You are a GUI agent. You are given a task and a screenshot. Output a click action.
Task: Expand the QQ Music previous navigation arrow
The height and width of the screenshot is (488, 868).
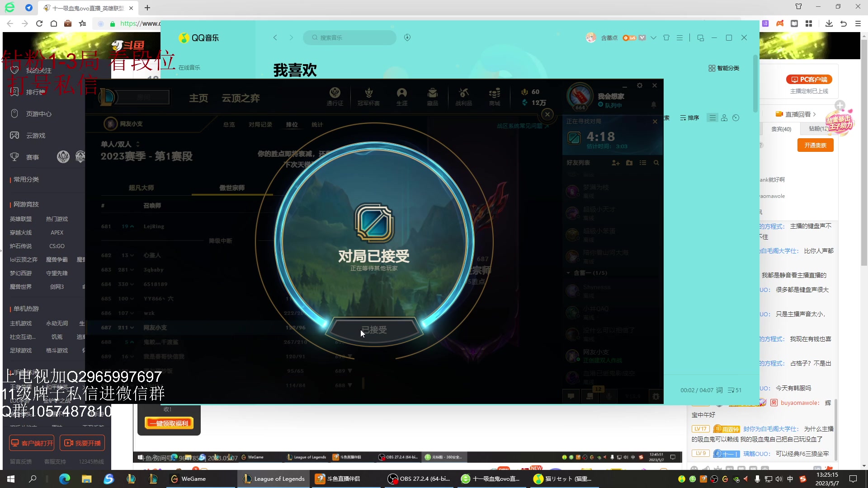coord(275,38)
